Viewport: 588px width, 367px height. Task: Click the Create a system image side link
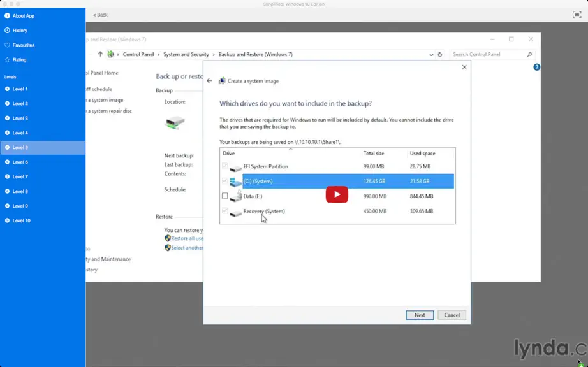click(x=105, y=100)
